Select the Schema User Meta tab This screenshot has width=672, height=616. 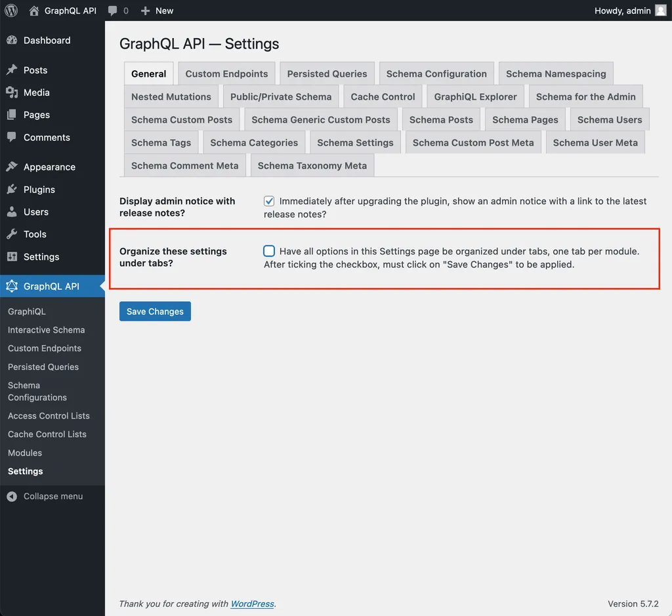[595, 142]
